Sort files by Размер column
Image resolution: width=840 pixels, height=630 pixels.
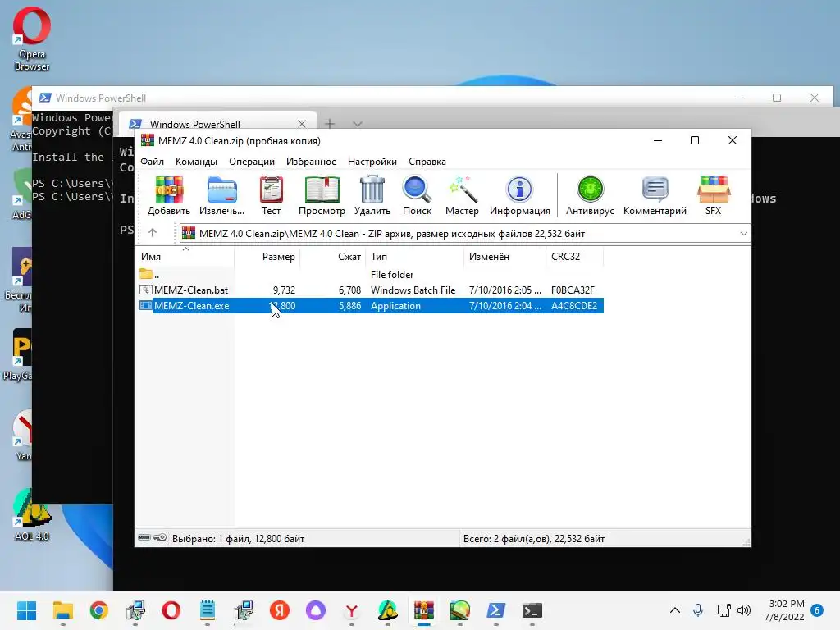267,257
